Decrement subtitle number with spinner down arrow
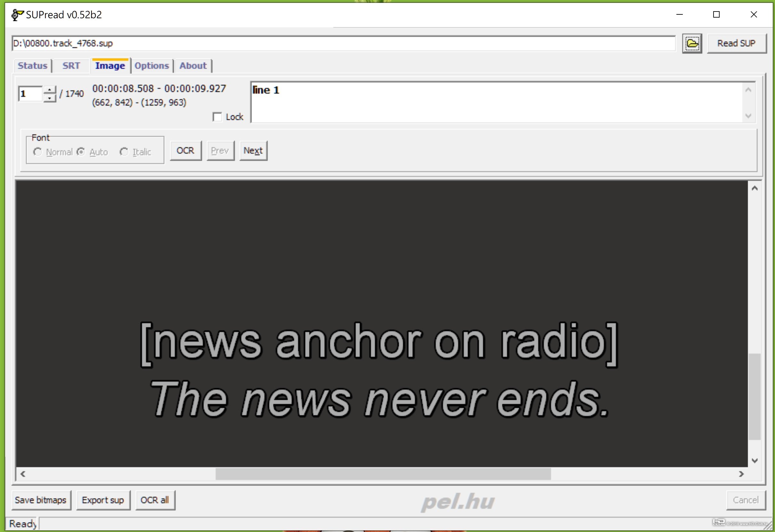The height and width of the screenshot is (532, 775). coord(50,98)
